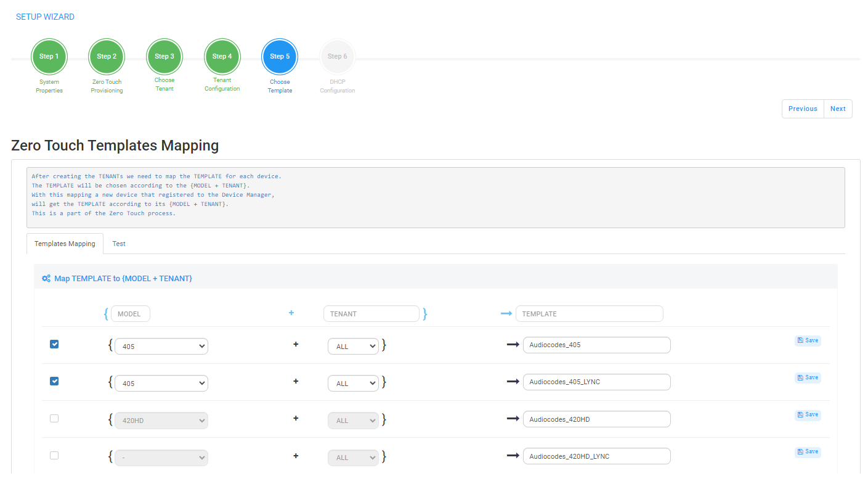Click the SETUP WIZARD link
The image size is (868, 481).
click(x=45, y=17)
